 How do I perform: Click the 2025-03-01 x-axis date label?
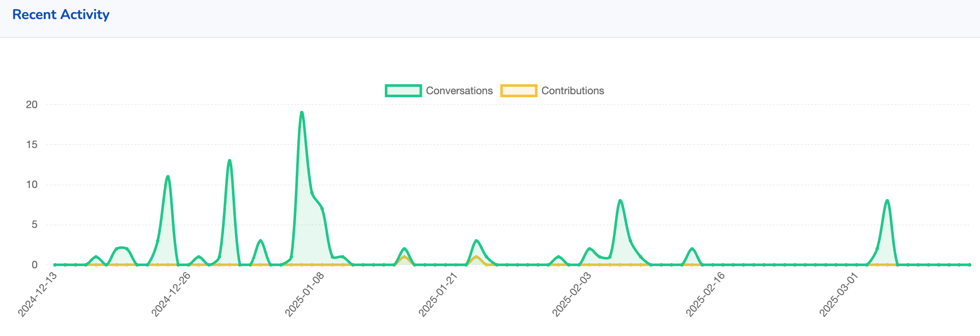click(839, 294)
